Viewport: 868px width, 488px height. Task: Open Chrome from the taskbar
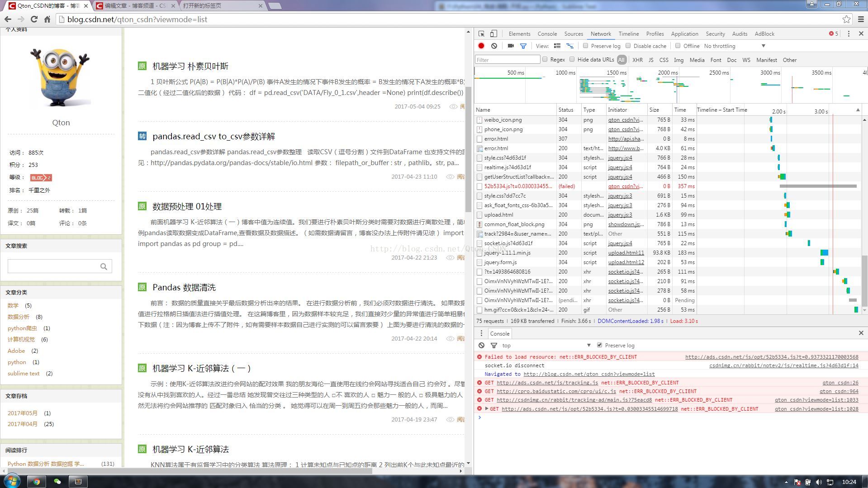coord(36,481)
